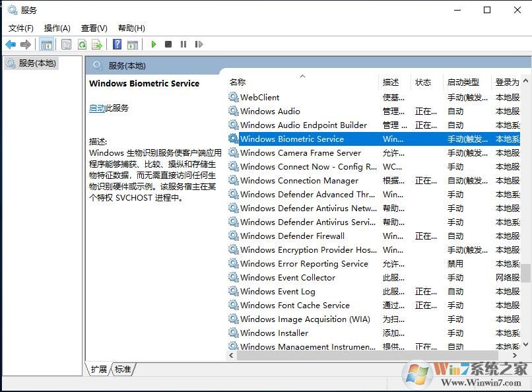Click gear icon of Windows Error Reporting Service
Image resolution: width=532 pixels, height=392 pixels.
coord(234,263)
